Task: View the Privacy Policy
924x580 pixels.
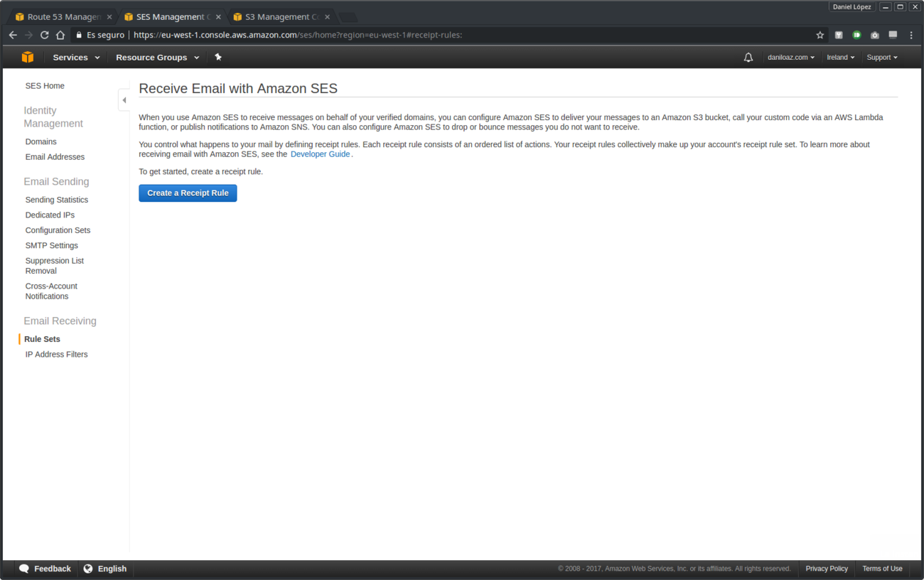Action: [x=827, y=569]
